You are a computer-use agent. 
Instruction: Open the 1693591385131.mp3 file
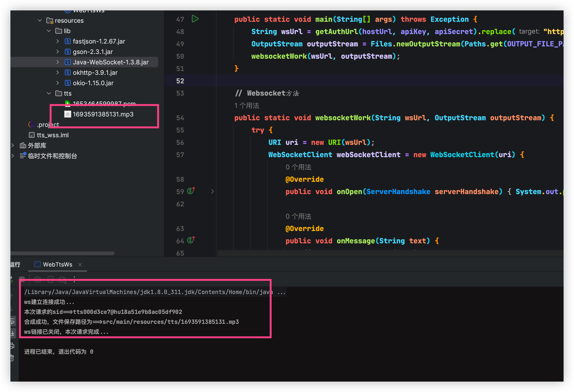pyautogui.click(x=103, y=114)
